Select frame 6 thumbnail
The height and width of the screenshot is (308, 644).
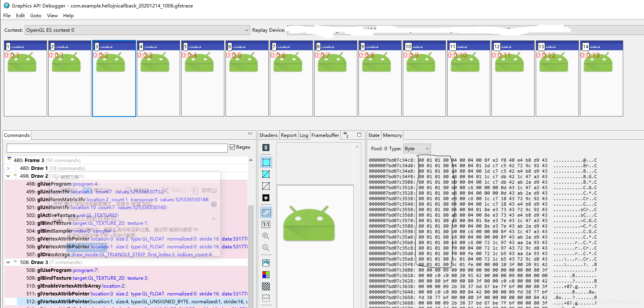[x=247, y=78]
